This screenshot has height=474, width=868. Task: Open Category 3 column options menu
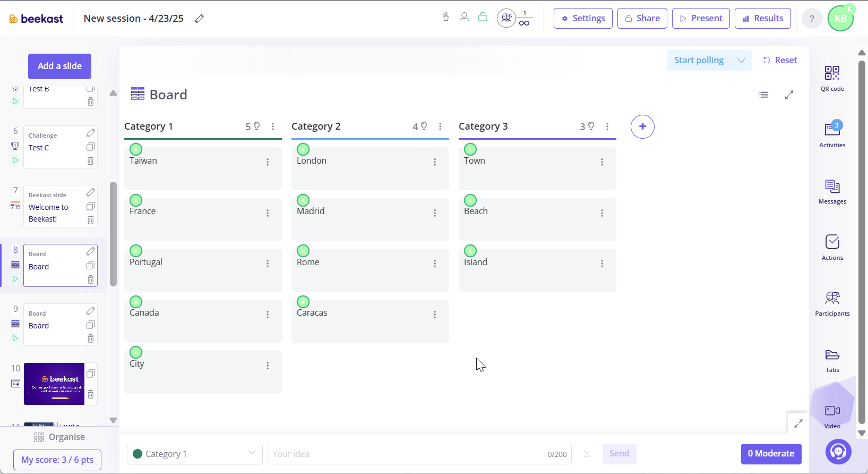[x=607, y=126]
